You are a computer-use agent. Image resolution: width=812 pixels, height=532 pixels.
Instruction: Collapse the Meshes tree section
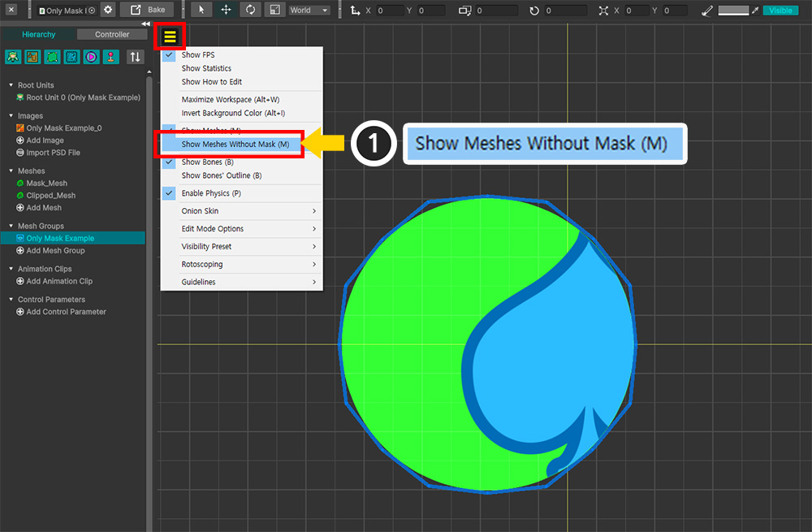11,171
